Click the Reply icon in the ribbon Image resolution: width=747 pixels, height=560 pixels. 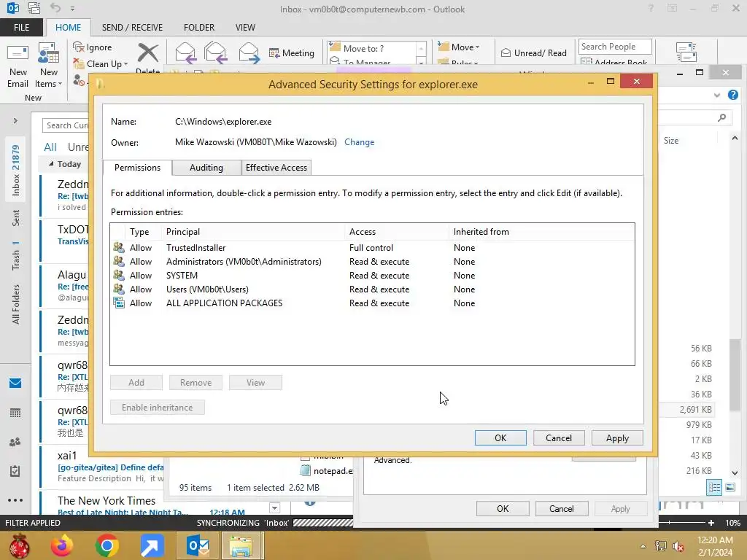tap(185, 52)
